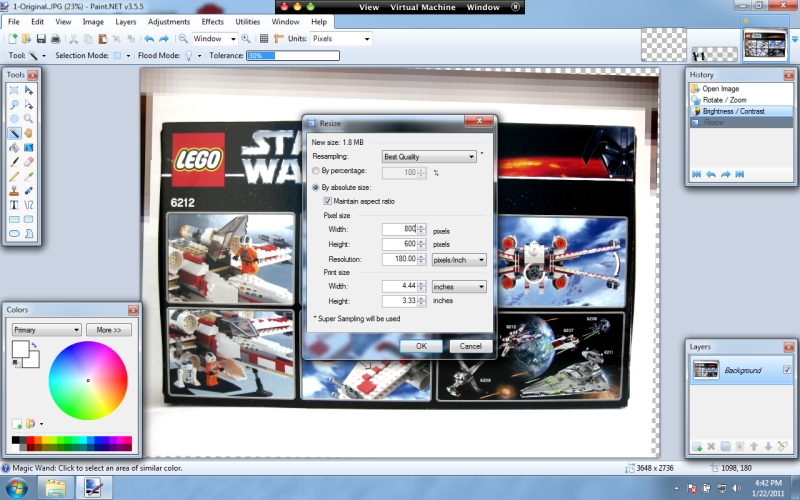This screenshot has height=500, width=800.
Task: Click OK in the Resize dialog
Action: (x=421, y=346)
